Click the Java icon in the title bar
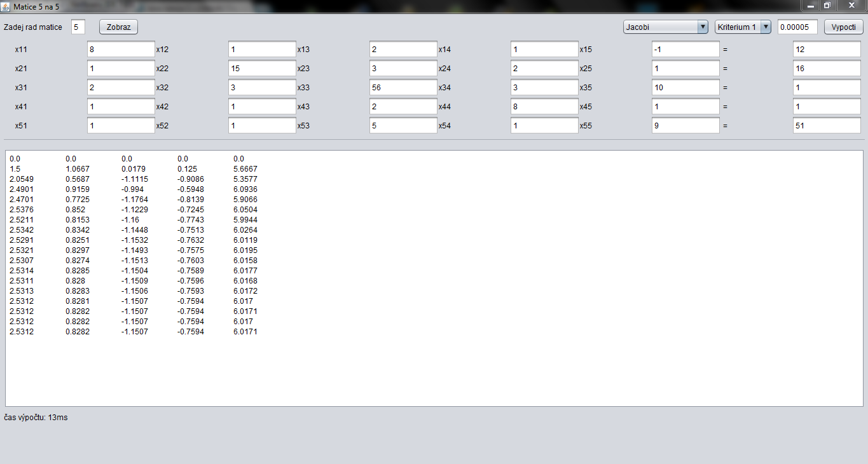Image resolution: width=868 pixels, height=464 pixels. coord(6,6)
